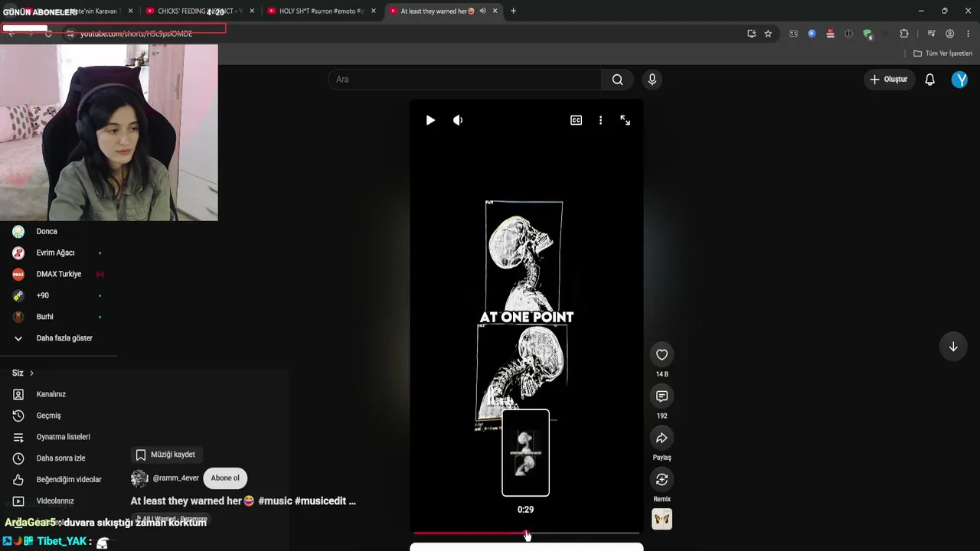Viewport: 980px width, 551px height.
Task: Like the Short with 14 B likes
Action: point(661,354)
